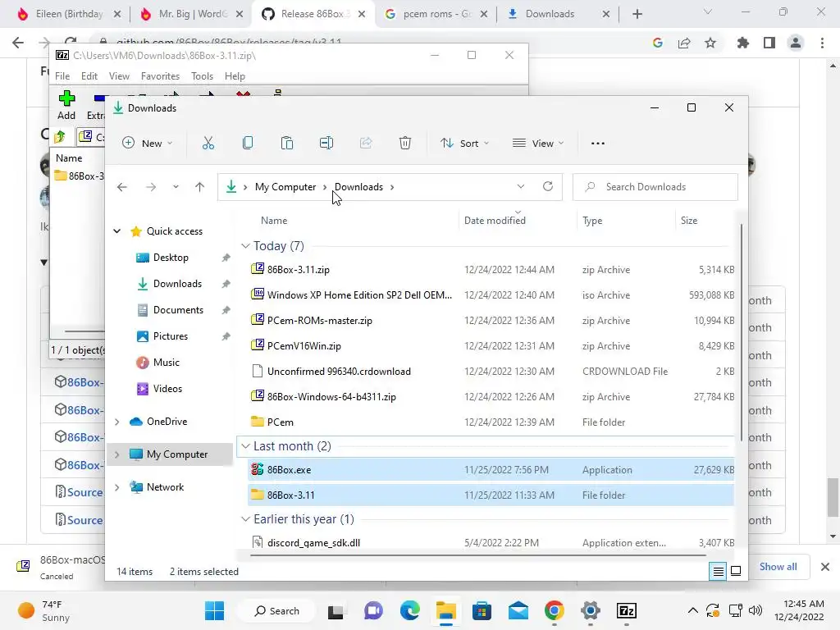Switch to Downloads Chrome tab
840x630 pixels.
coord(557,14)
